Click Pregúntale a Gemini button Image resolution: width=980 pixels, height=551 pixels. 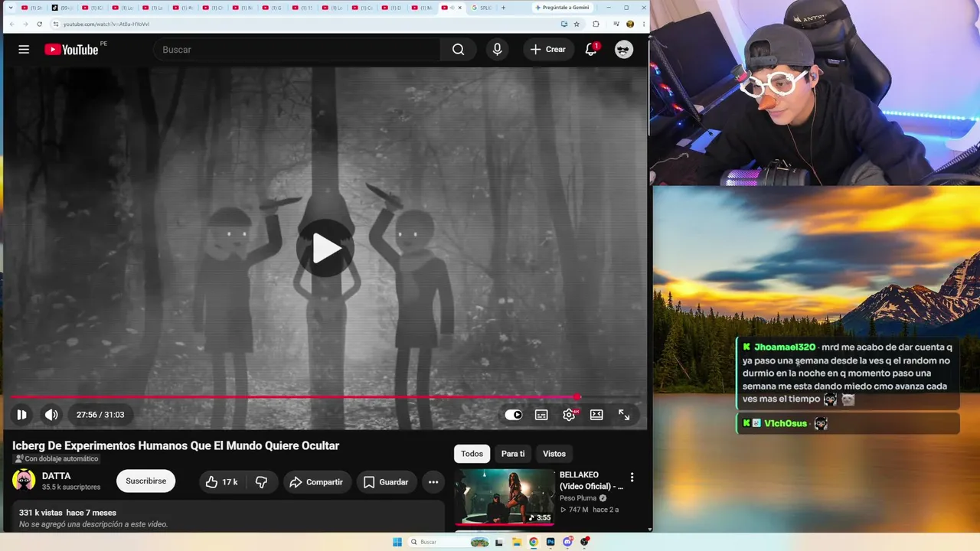(563, 8)
